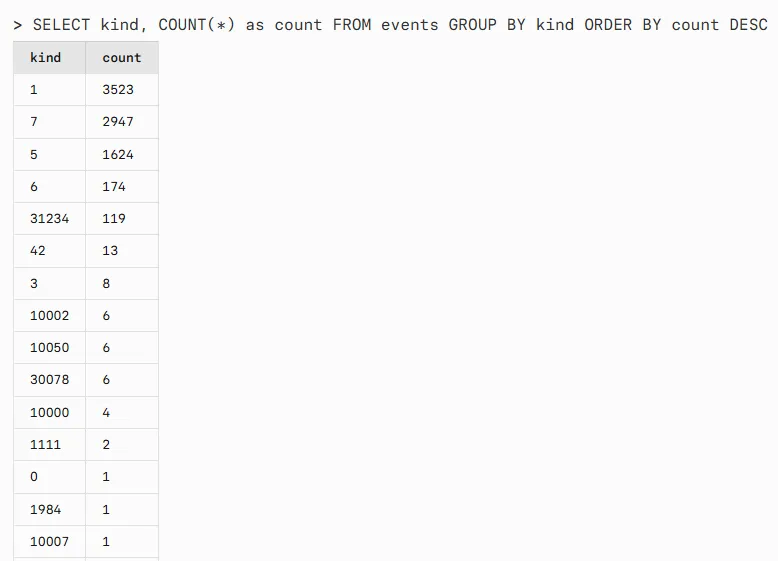Click kind cell showing 10007

50,542
